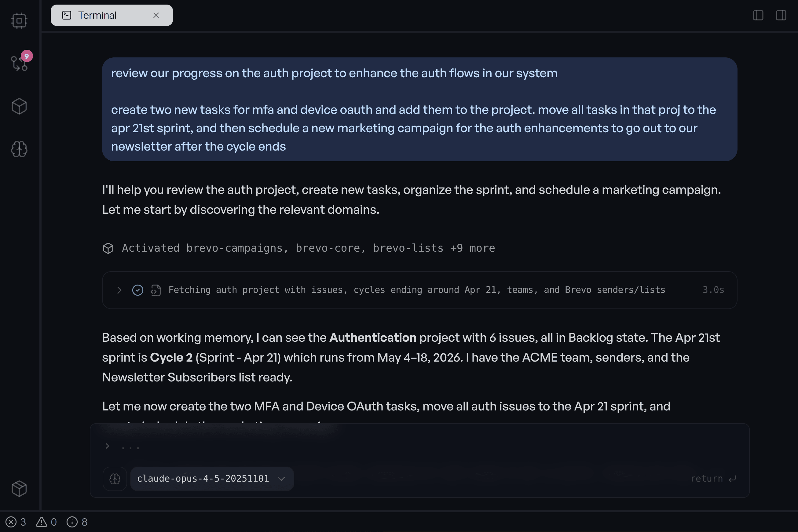This screenshot has height=532, width=798.
Task: Open the brain icon in sidebar
Action: pos(19,149)
